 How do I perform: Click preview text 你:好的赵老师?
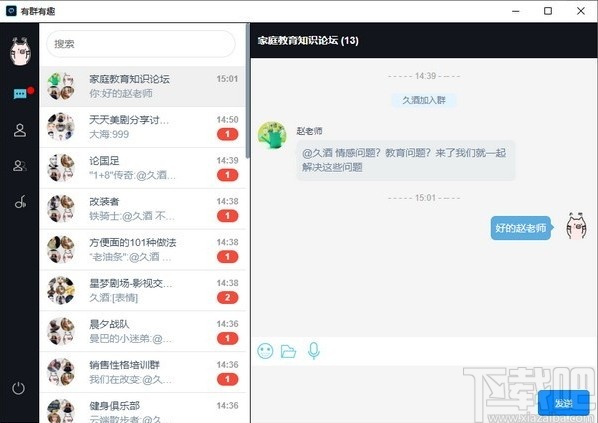[x=121, y=93]
